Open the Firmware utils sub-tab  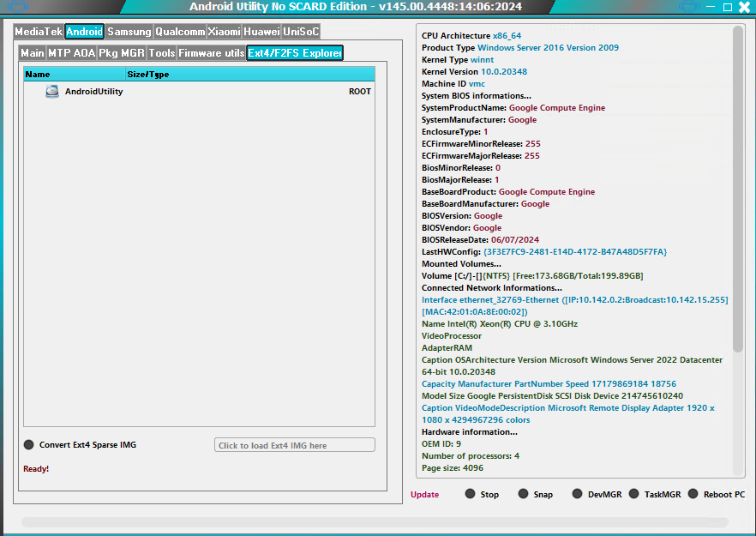211,53
